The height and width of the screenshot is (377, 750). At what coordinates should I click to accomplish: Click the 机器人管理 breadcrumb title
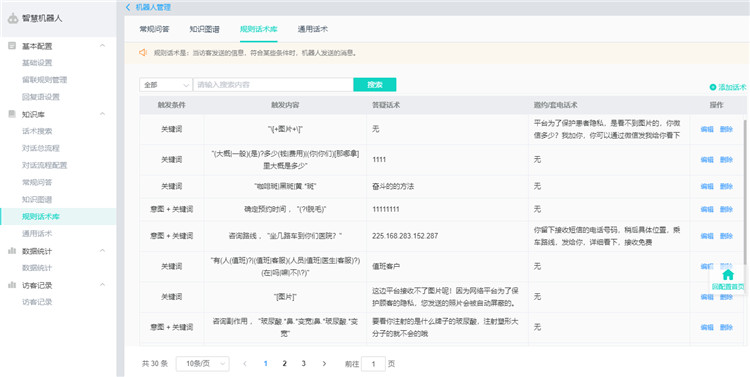[x=153, y=7]
